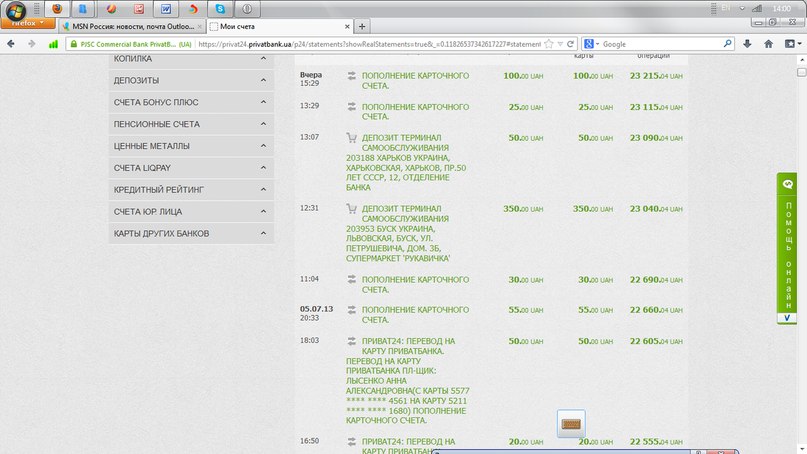Click the PJSC Commercial Bank site identity badge
The width and height of the screenshot is (807, 454).
pos(131,44)
